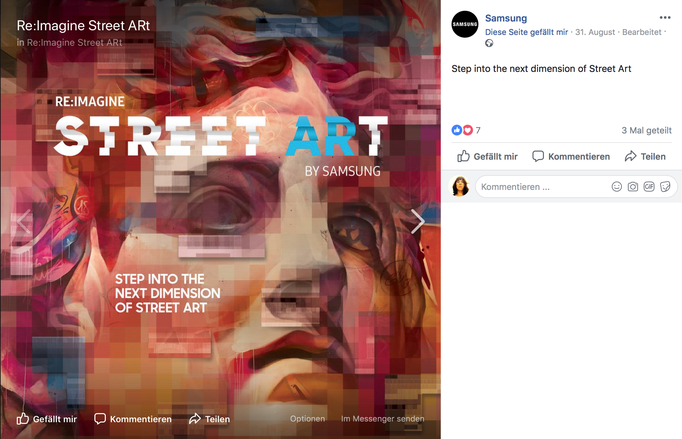The width and height of the screenshot is (682, 439).
Task: Insert an emoji with the smiley icon
Action: (x=617, y=187)
